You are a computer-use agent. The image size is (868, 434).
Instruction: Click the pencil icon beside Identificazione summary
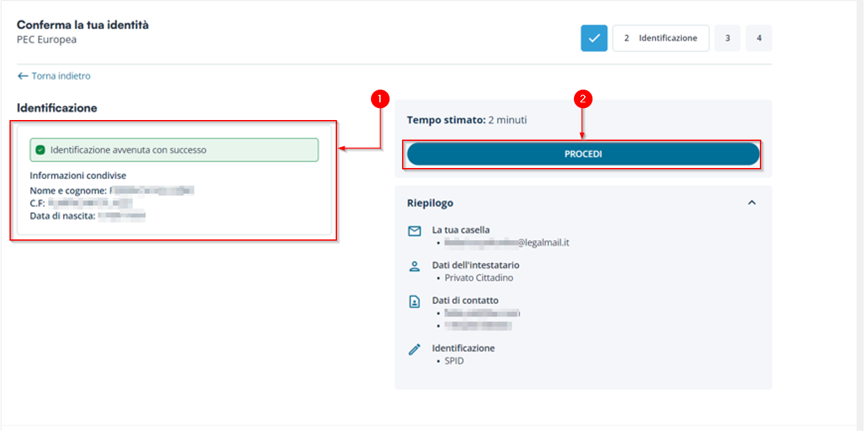[414, 349]
